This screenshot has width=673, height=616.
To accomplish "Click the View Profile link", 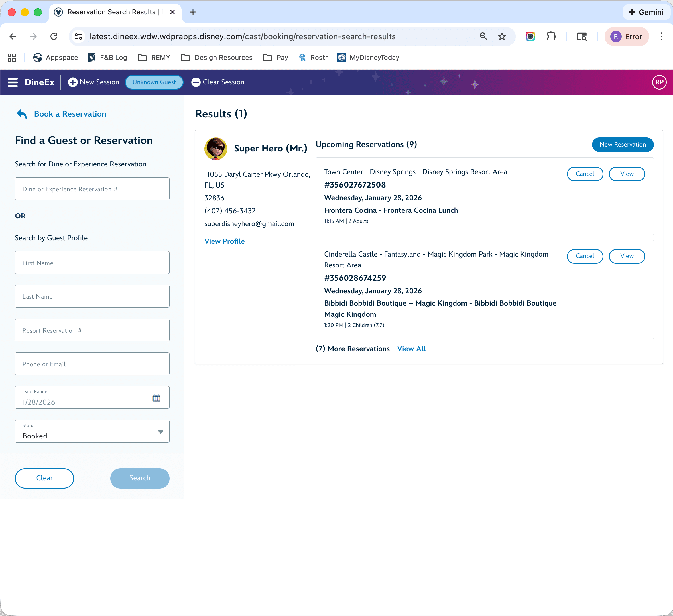I will tap(224, 241).
